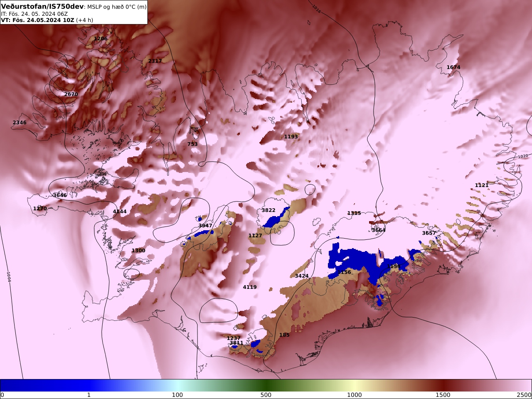This screenshot has height=399, width=532.
Task: Click the map value 3657
Action: 429,233
